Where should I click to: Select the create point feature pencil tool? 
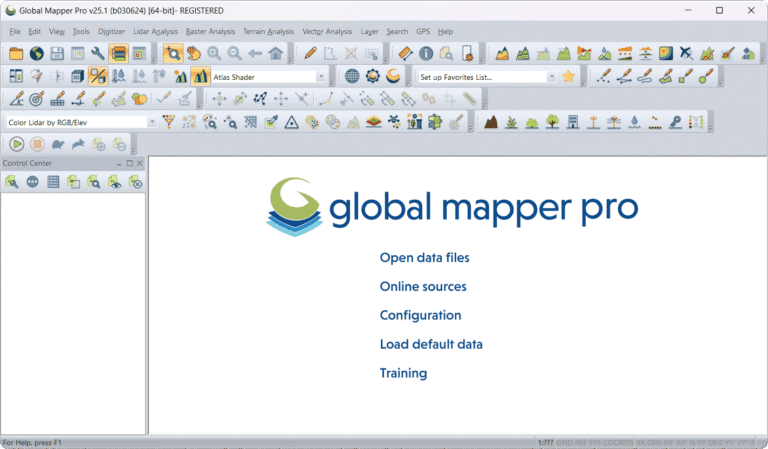604,76
